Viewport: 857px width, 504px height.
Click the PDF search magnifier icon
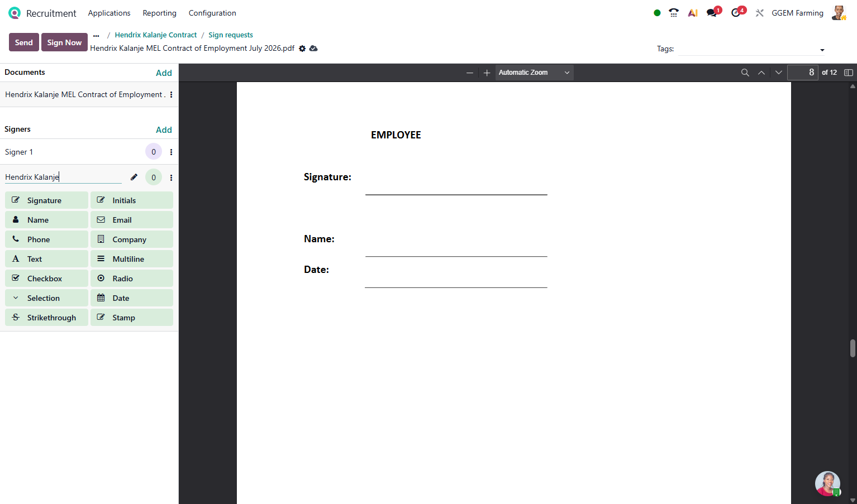[745, 73]
